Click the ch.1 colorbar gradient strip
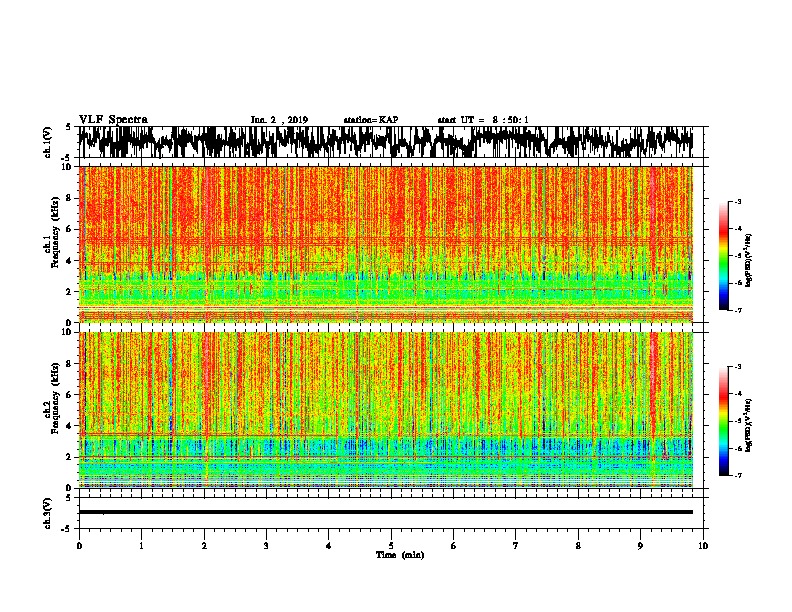 click(x=724, y=256)
